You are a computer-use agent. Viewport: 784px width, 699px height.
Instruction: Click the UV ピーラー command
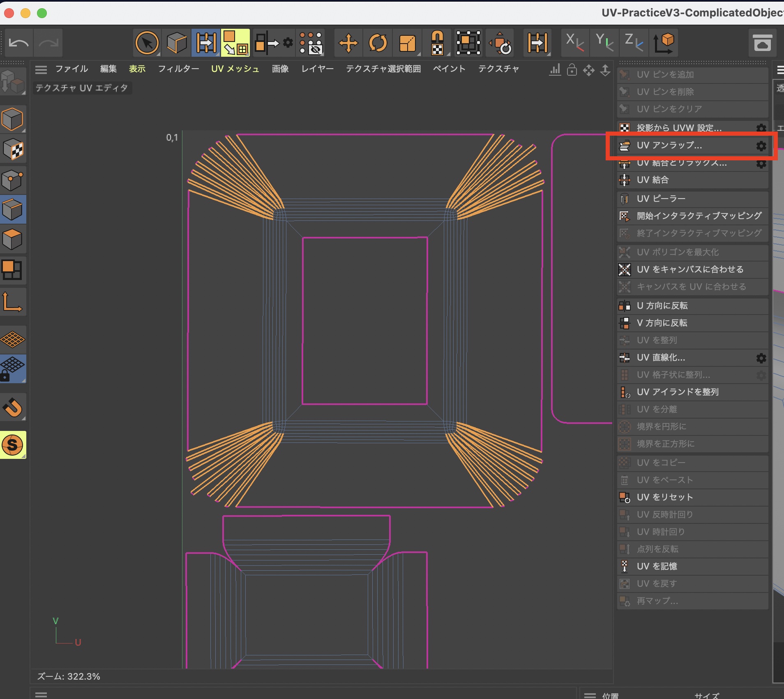pos(661,199)
